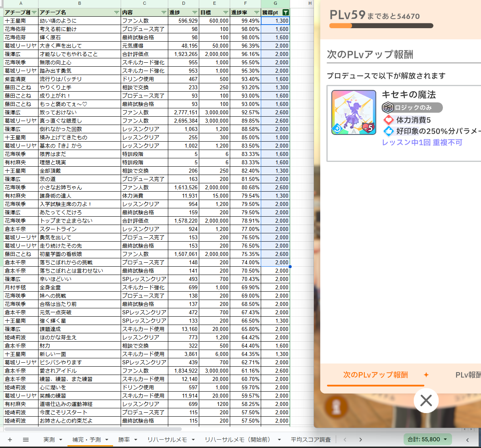Click the キセキの魔法 skill card thumbnail
Viewport: 481px width, 448px height.
[354, 113]
